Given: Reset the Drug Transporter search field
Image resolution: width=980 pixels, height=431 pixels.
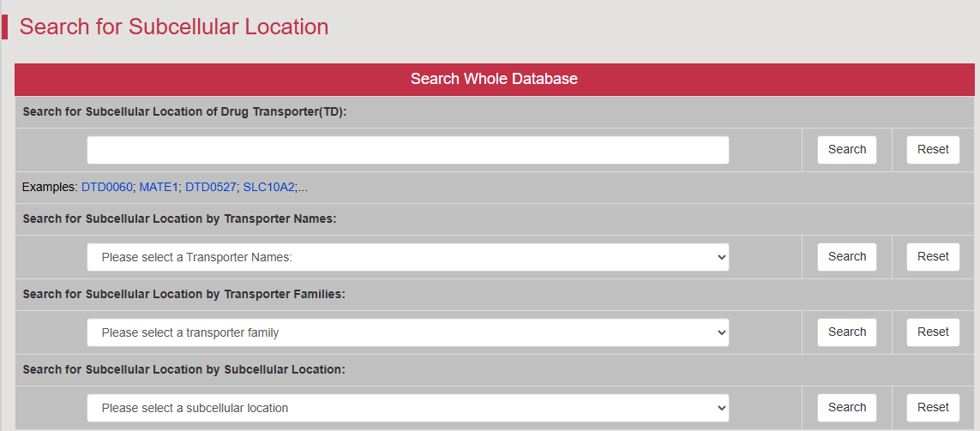Looking at the screenshot, I should point(933,150).
